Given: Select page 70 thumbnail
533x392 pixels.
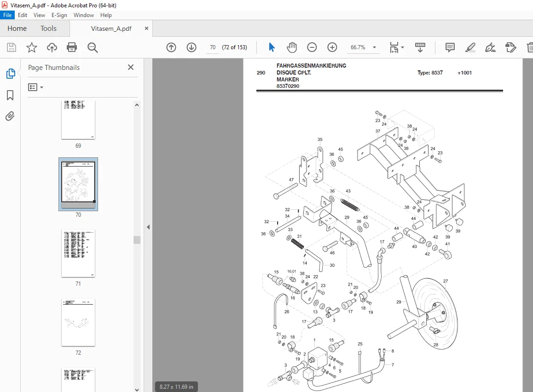Looking at the screenshot, I should [78, 184].
